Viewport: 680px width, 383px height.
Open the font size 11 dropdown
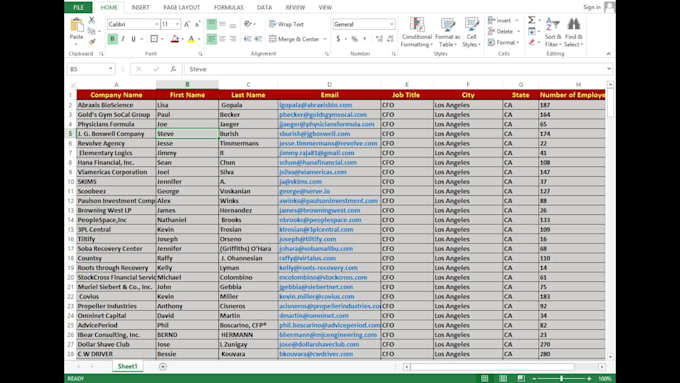(177, 24)
